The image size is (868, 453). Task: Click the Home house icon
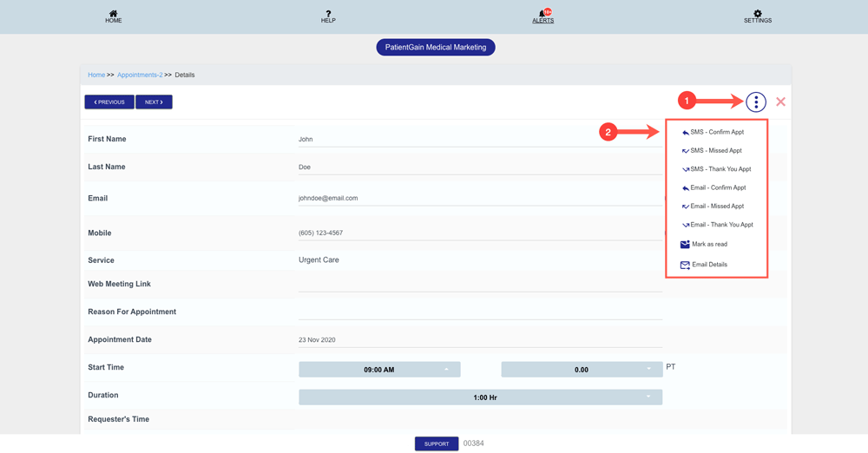tap(113, 14)
